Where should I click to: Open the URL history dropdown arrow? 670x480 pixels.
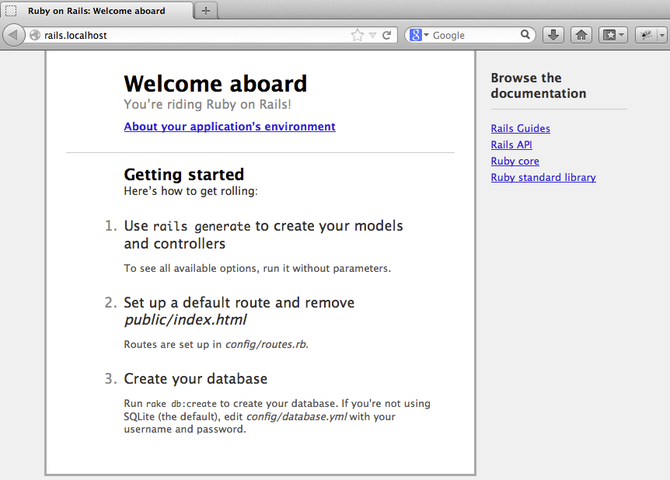pyautogui.click(x=373, y=35)
